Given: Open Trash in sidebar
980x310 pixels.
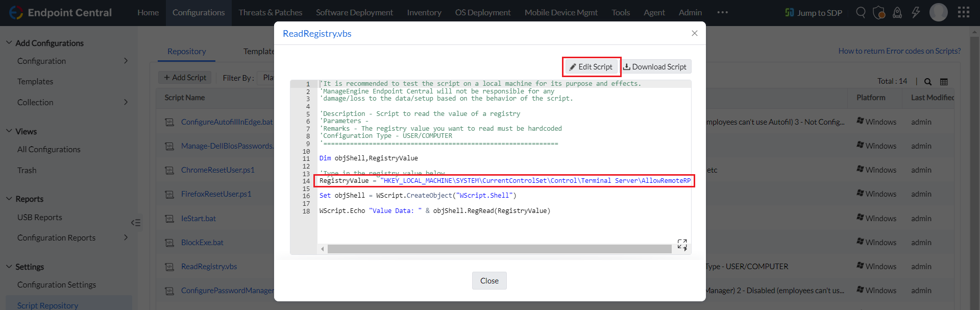Looking at the screenshot, I should [x=27, y=171].
